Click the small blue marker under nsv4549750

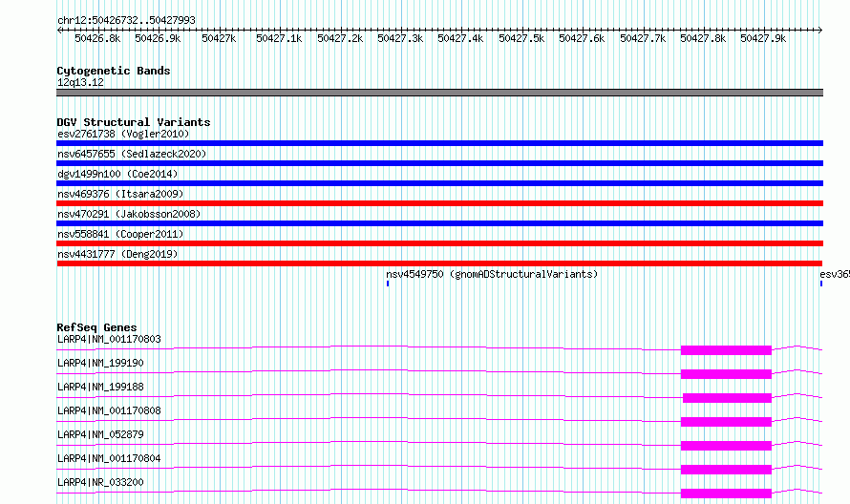click(x=388, y=283)
